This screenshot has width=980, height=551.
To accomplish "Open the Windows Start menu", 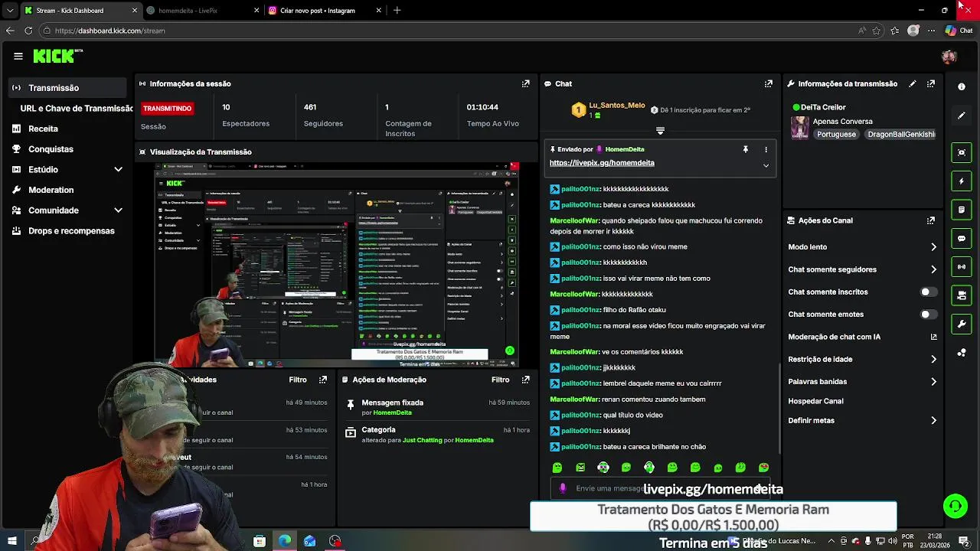I will coord(12,541).
